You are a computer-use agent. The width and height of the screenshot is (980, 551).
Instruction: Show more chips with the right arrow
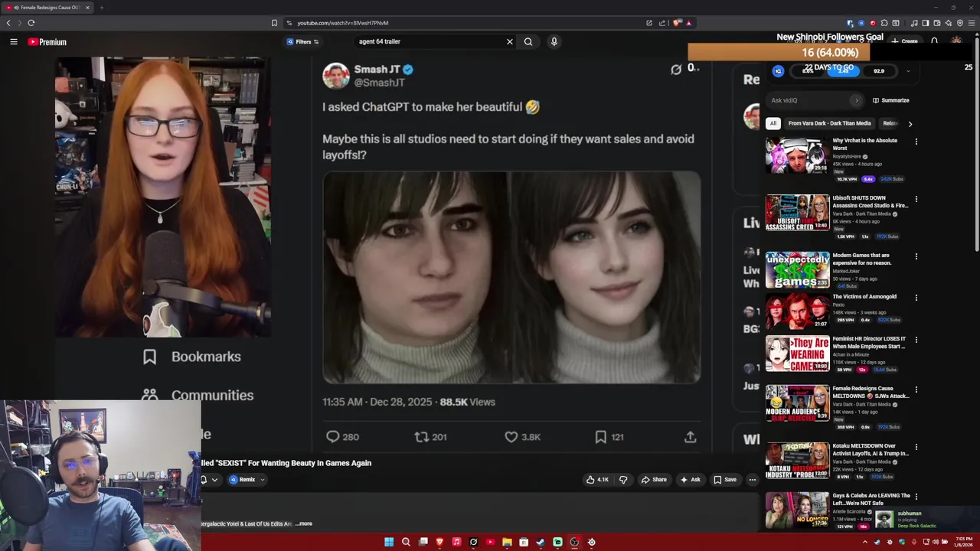point(910,123)
